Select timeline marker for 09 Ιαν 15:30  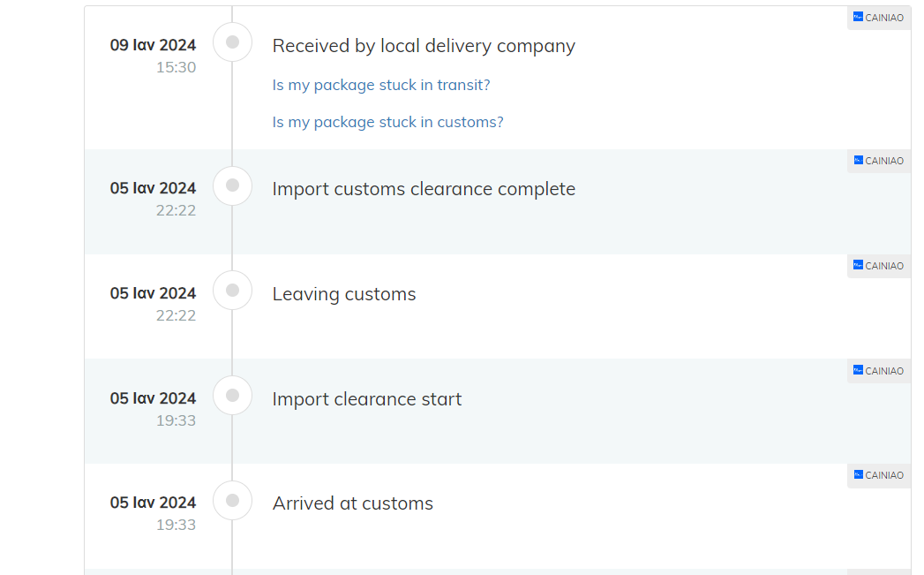point(233,42)
